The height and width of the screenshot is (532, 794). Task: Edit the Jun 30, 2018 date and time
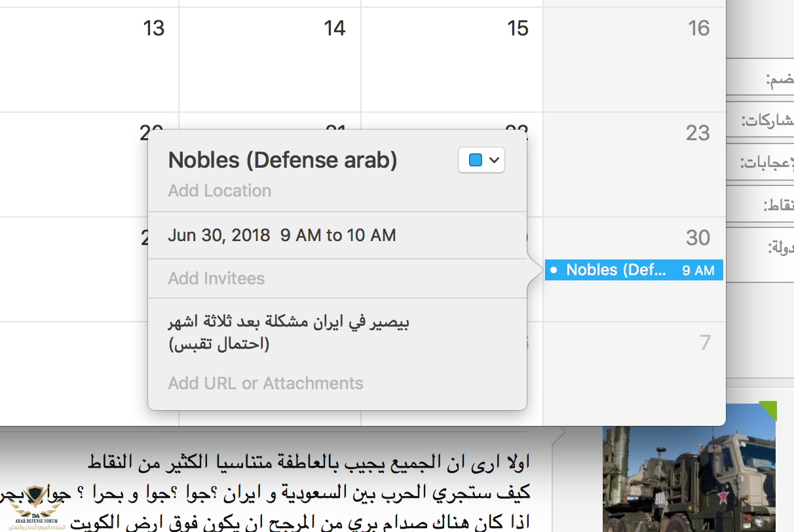pos(282,235)
